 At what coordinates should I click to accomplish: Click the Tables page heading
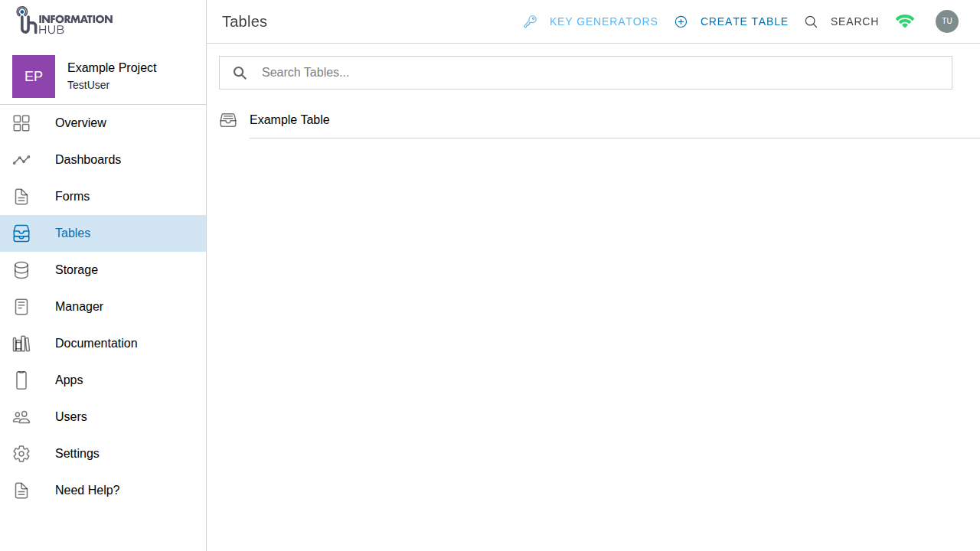click(244, 21)
